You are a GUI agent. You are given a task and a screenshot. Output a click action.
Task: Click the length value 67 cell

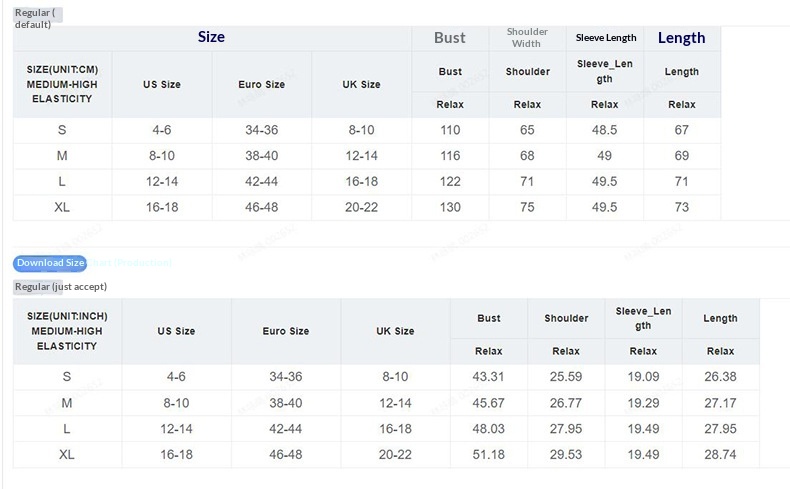(682, 131)
